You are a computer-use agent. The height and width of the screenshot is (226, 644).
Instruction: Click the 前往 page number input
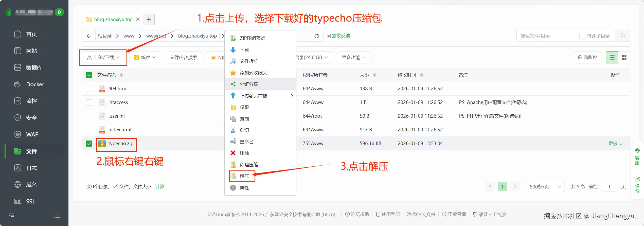pyautogui.click(x=609, y=187)
